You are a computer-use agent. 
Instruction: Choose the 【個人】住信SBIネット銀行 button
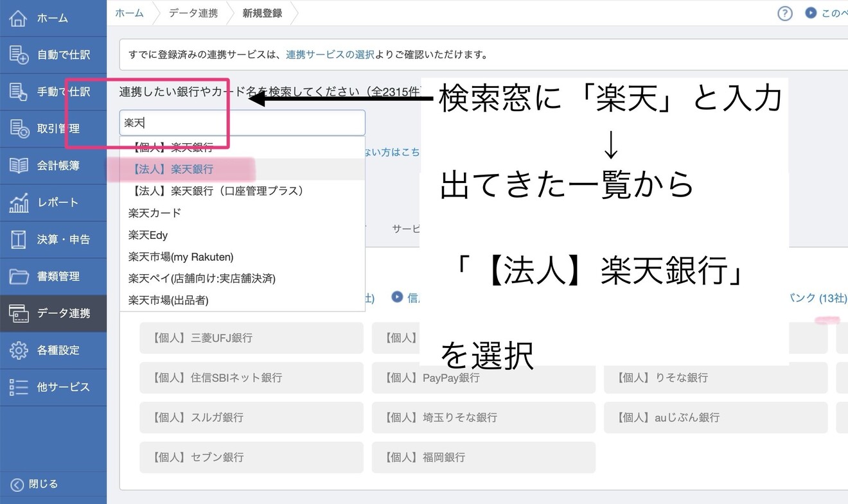(251, 378)
